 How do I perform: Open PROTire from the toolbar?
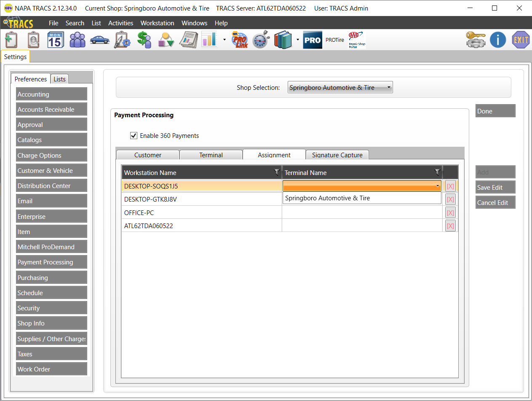[335, 40]
